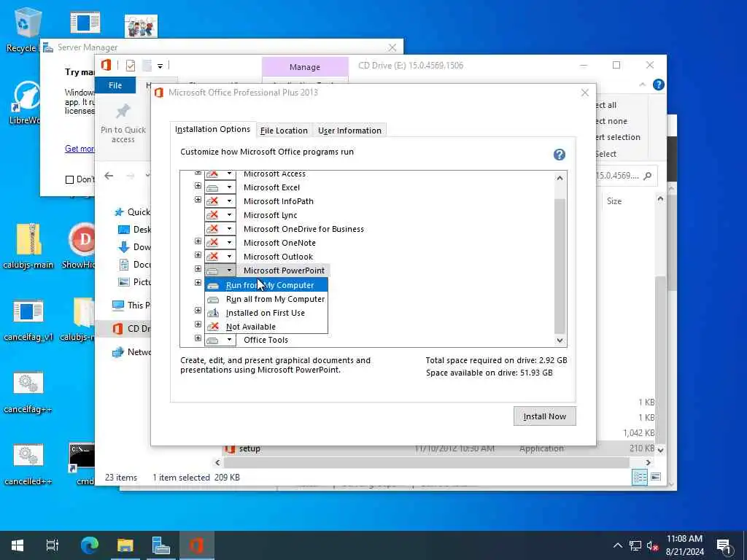Open Task View from the taskbar
Viewport: 747px width, 560px height.
[53, 545]
